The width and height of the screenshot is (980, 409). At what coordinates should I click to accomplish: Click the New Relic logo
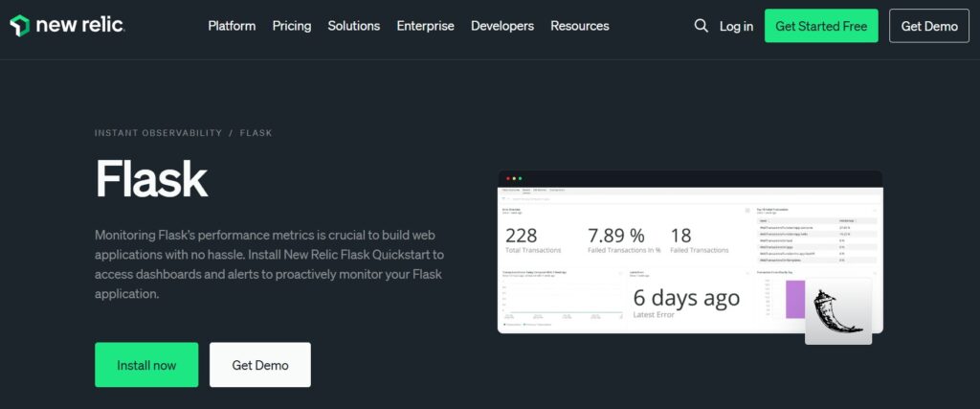coord(67,26)
